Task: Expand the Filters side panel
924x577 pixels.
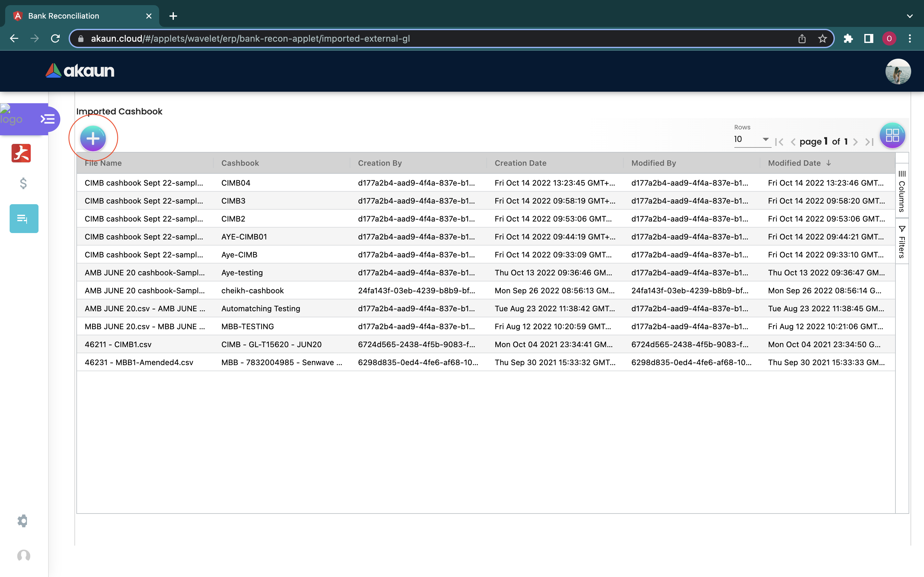Action: pos(902,242)
